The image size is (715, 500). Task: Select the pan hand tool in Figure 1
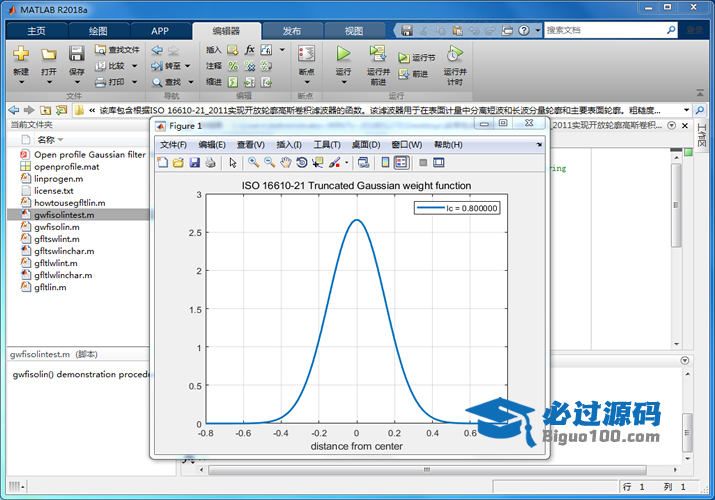click(285, 163)
